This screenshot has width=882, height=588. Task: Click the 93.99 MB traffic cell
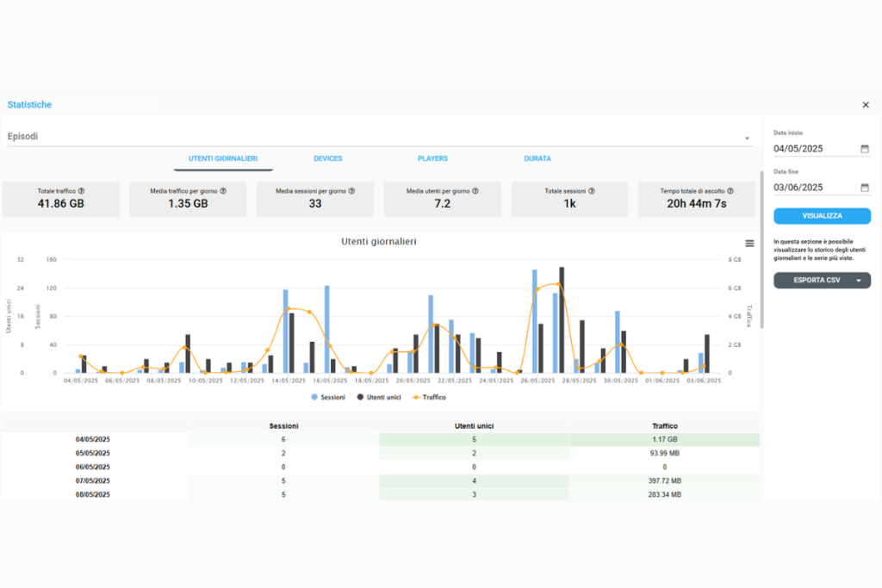click(x=665, y=453)
